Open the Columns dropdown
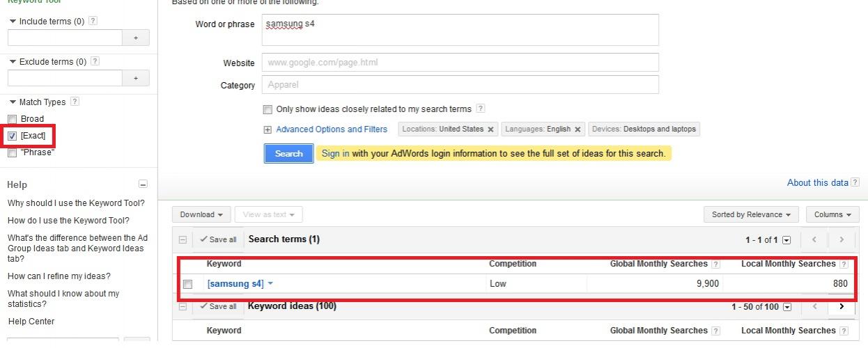This screenshot has height=348, width=868. (x=832, y=214)
